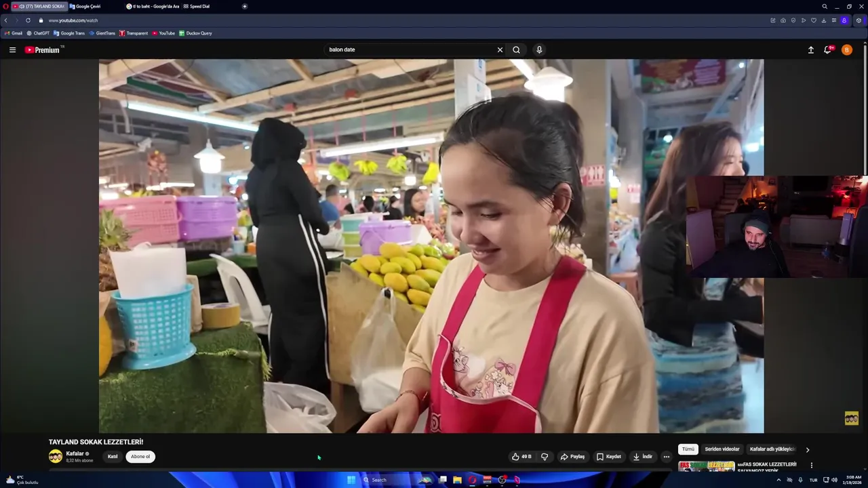Like the video showing 49 B

pyautogui.click(x=521, y=457)
